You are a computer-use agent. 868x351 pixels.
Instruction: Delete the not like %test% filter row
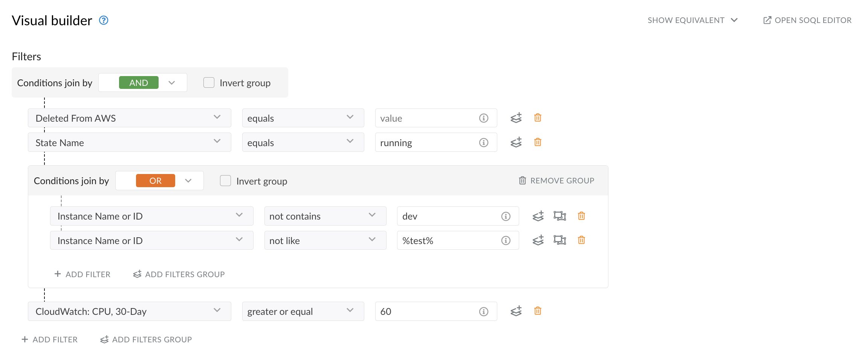tap(581, 240)
